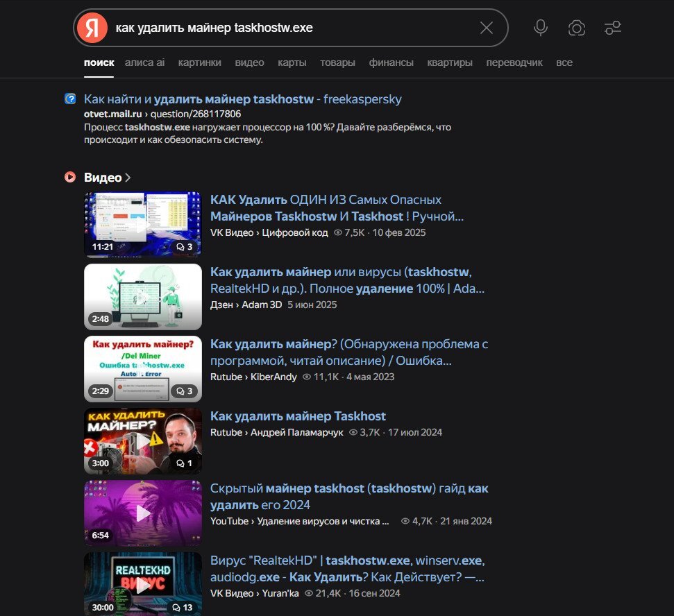Screen dimensions: 674x616
Task: Open comments badge on 3:00 video
Action: (x=185, y=463)
